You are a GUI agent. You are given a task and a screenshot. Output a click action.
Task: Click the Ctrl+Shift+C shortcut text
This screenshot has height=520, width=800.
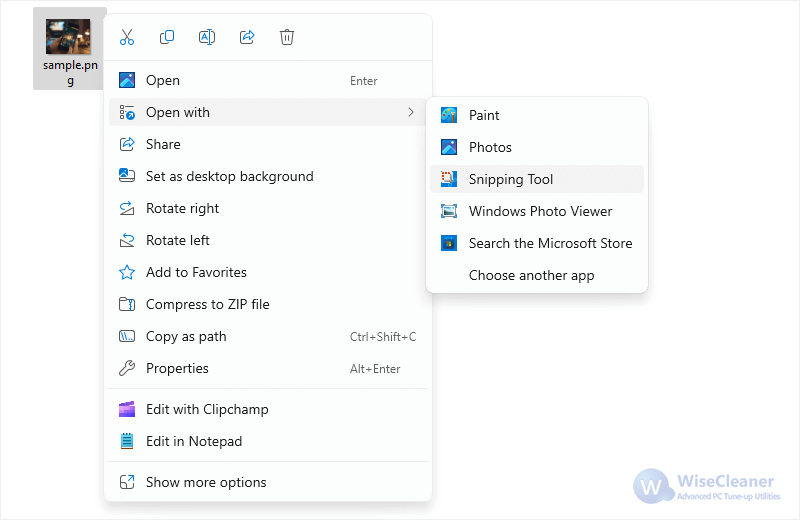383,337
